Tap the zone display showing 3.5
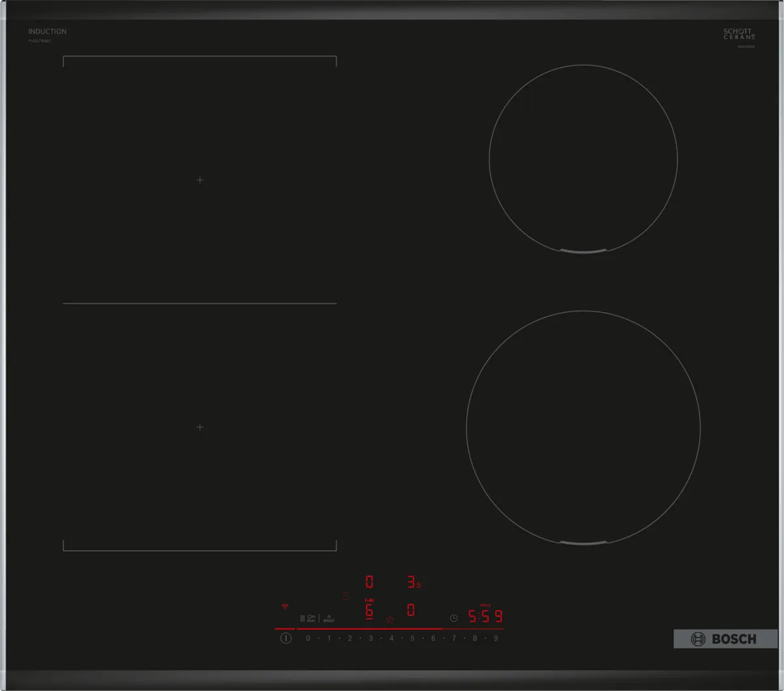The image size is (784, 691). click(412, 582)
